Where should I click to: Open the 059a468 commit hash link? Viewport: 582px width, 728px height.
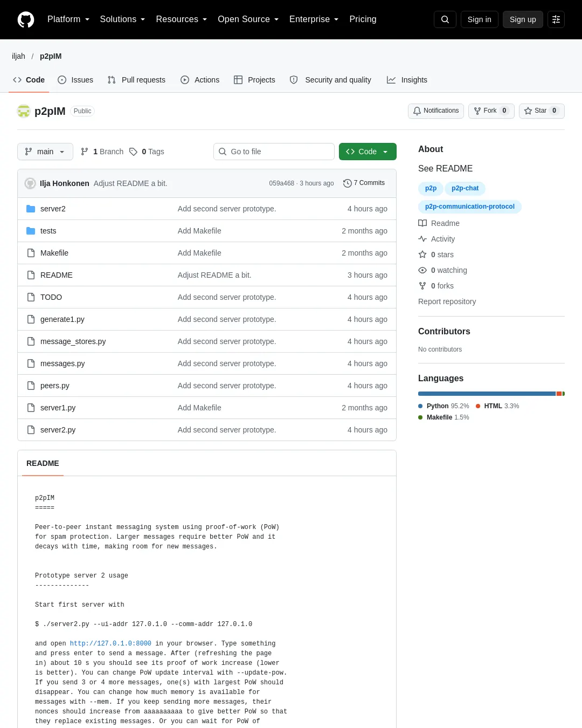pyautogui.click(x=281, y=183)
